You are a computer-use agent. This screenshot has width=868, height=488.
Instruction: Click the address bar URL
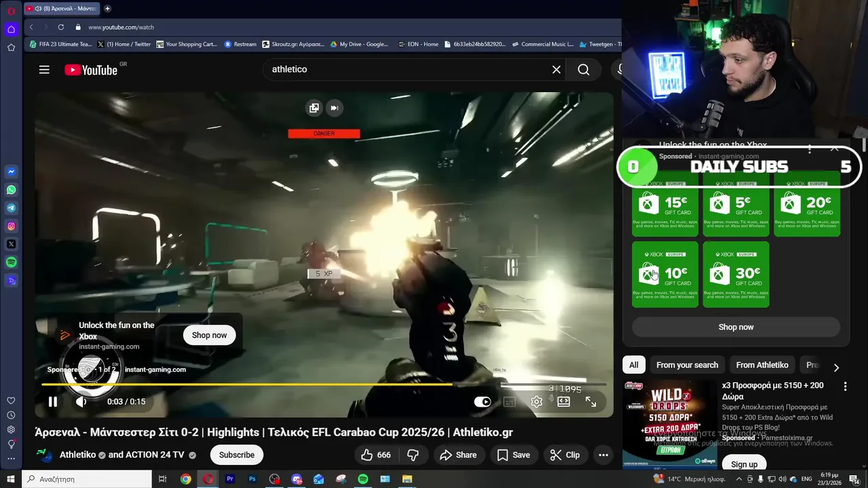click(x=121, y=27)
